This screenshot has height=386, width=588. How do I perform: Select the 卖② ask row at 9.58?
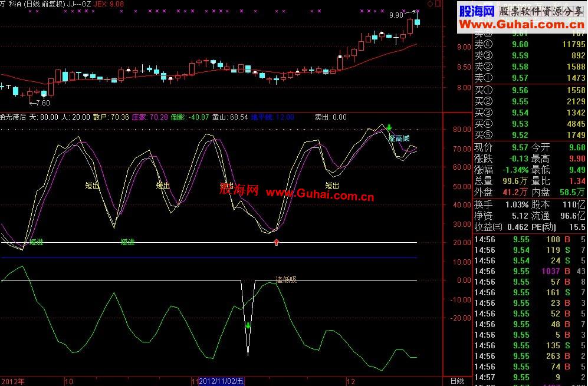click(x=530, y=67)
